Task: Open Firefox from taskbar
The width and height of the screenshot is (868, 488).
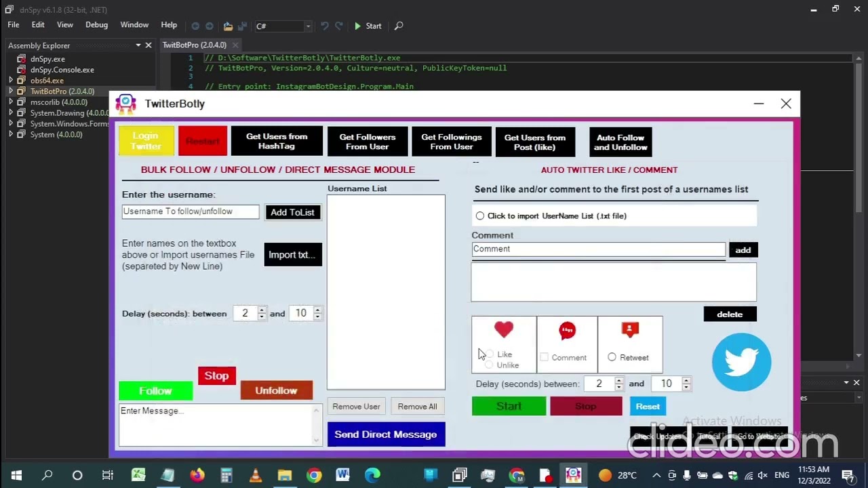Action: (x=197, y=475)
